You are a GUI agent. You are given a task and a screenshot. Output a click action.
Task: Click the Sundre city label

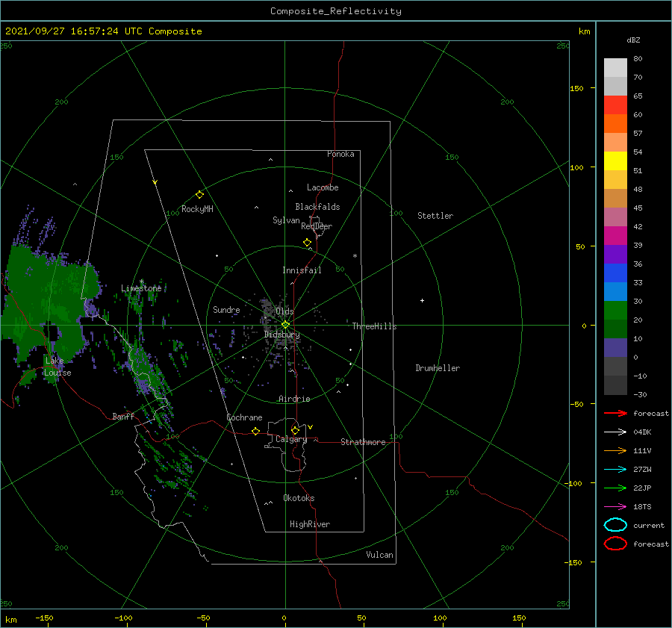(226, 309)
